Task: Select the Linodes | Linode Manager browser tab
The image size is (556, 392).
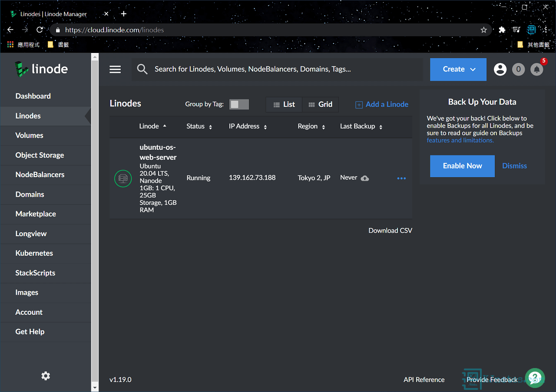Action: pyautogui.click(x=60, y=14)
